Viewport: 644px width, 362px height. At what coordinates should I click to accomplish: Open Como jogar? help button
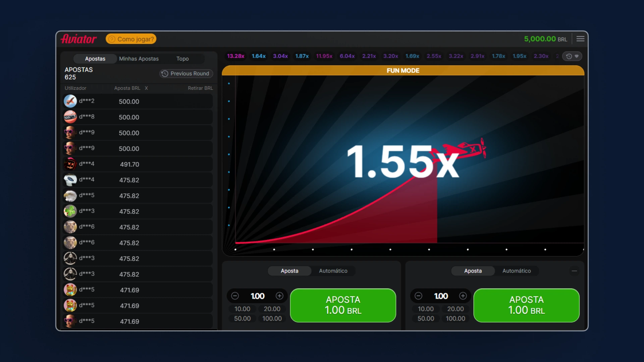click(x=131, y=39)
